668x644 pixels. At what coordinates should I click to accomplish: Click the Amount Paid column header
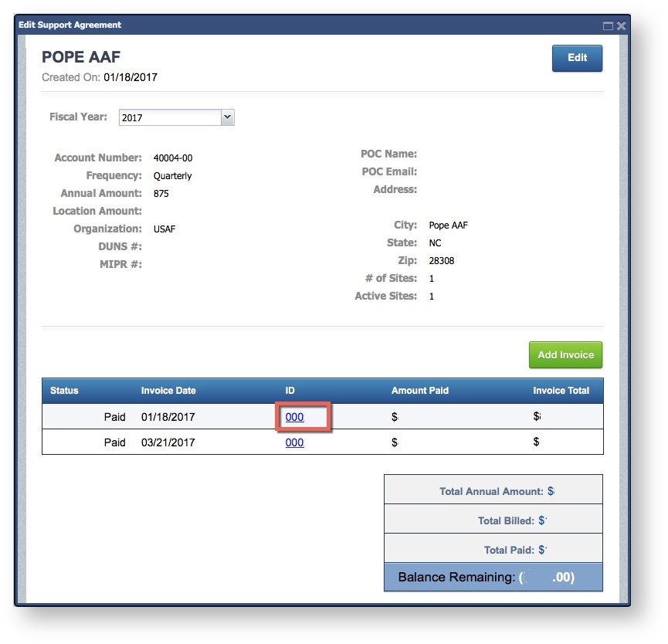click(x=419, y=391)
